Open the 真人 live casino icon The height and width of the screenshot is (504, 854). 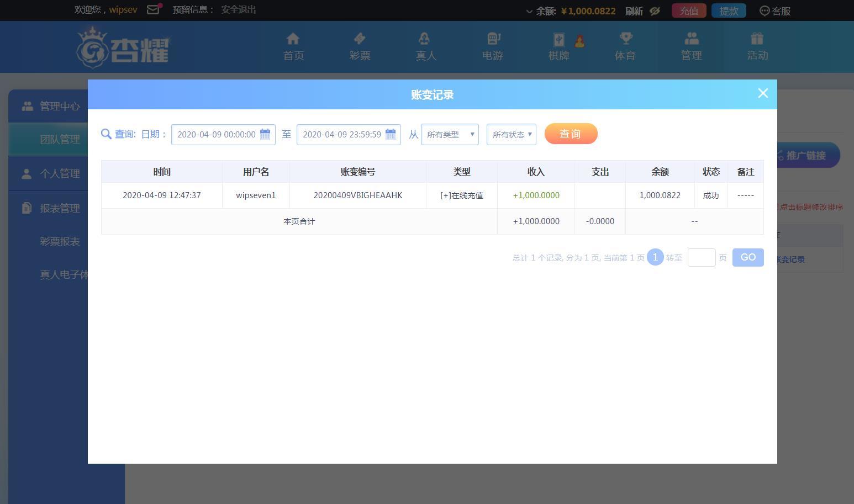424,39
